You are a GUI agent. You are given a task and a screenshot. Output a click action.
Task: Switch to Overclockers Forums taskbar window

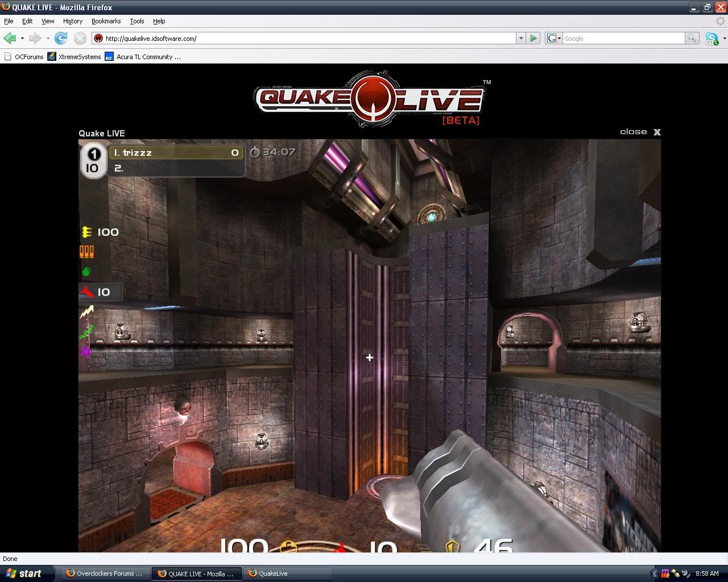tap(104, 573)
